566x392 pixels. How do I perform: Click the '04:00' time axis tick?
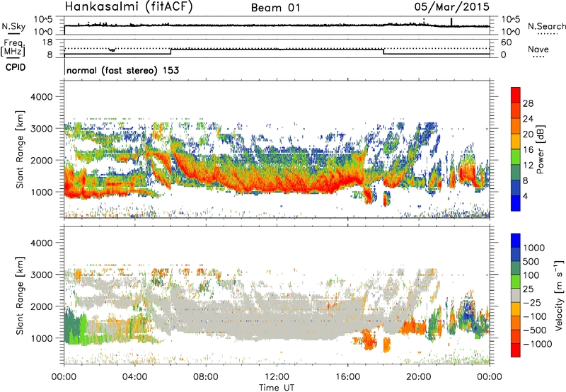(x=135, y=377)
